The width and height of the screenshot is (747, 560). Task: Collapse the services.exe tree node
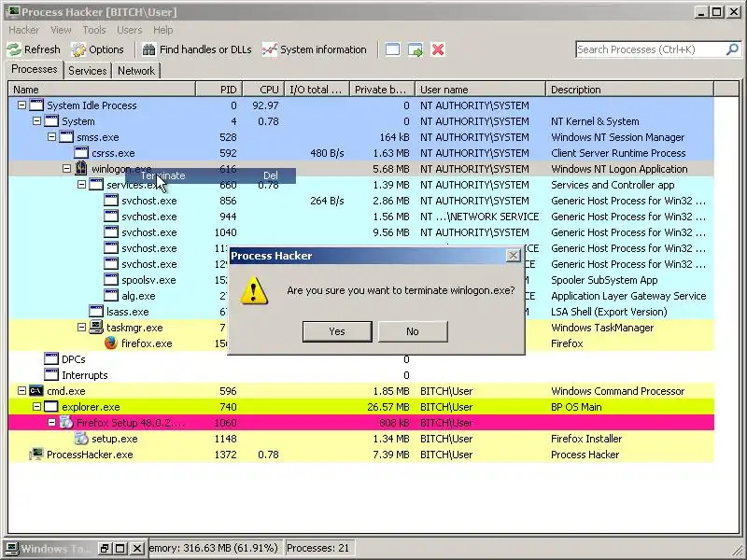pyautogui.click(x=81, y=184)
